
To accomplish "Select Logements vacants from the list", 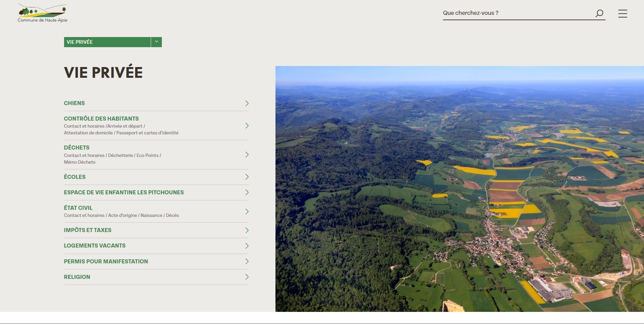I will 95,246.
